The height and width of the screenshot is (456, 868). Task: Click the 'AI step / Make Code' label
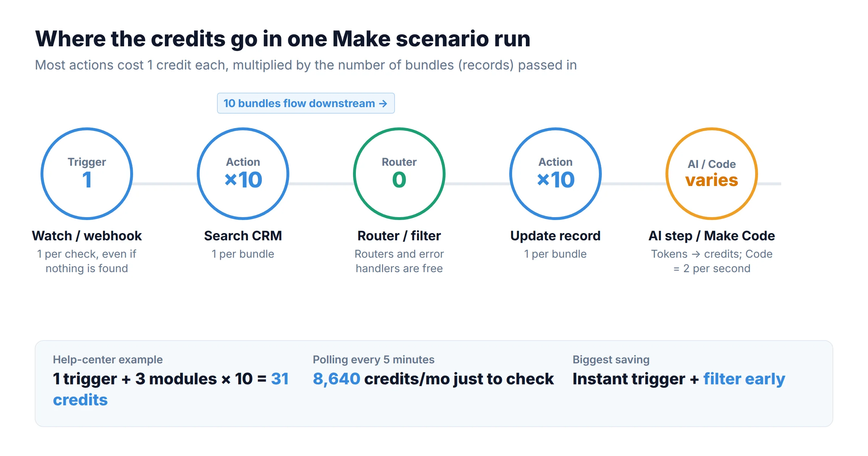click(x=712, y=236)
